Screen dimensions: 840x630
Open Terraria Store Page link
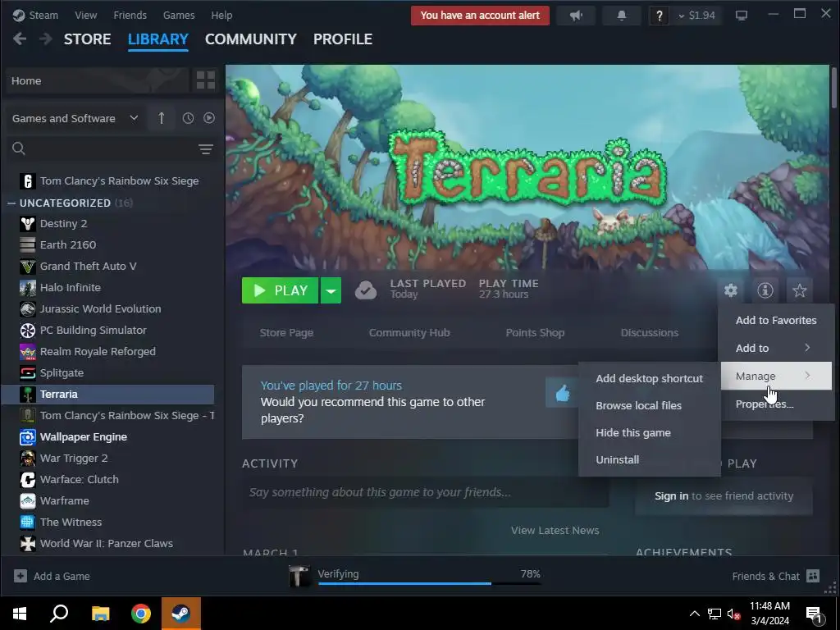286,333
